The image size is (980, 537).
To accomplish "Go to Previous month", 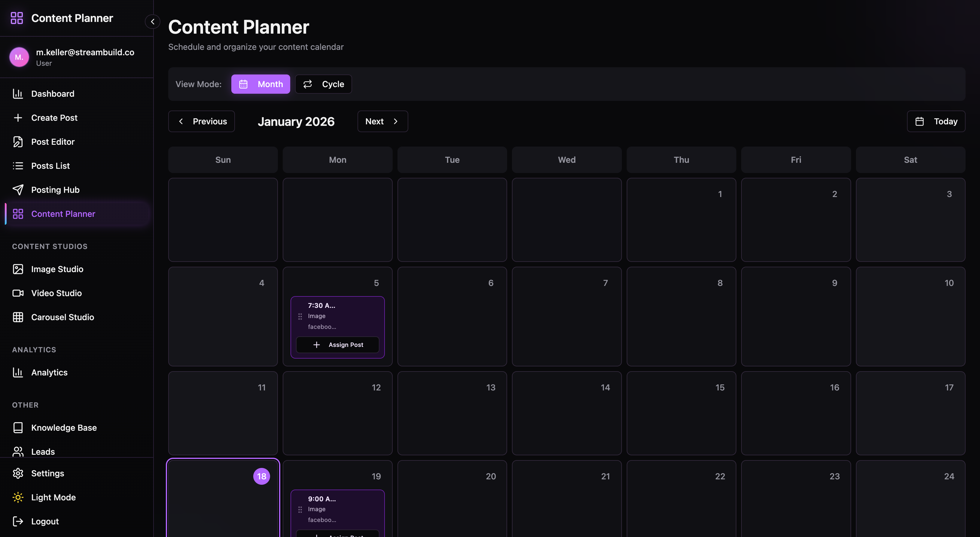I will tap(202, 121).
